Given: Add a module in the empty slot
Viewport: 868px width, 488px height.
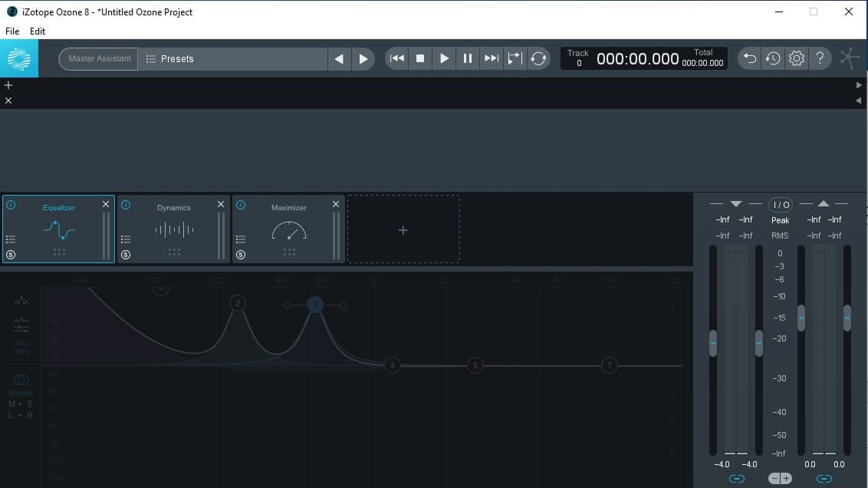Looking at the screenshot, I should pos(403,229).
